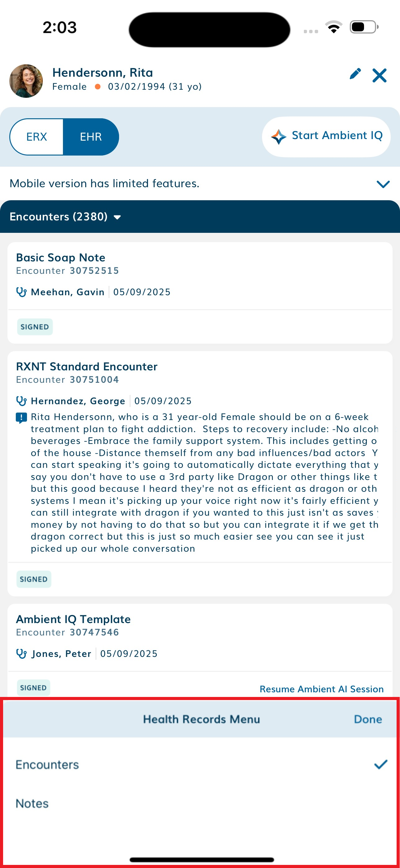The width and height of the screenshot is (400, 868).
Task: Open Rita Hendersonn's profile photo
Action: tap(26, 81)
